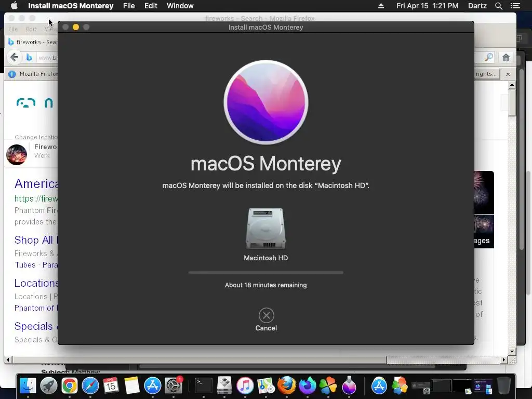Select the fireworks search tab in Firefox
This screenshot has height=399, width=532.
(x=33, y=42)
